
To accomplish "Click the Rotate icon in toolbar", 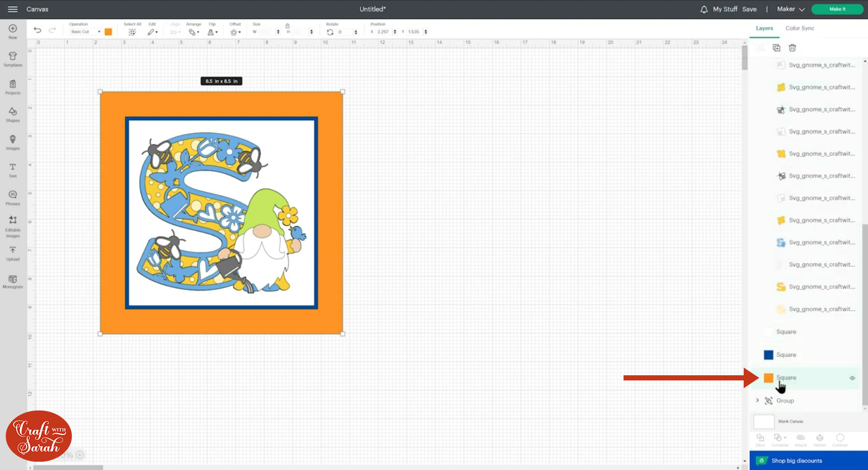I will coord(330,32).
